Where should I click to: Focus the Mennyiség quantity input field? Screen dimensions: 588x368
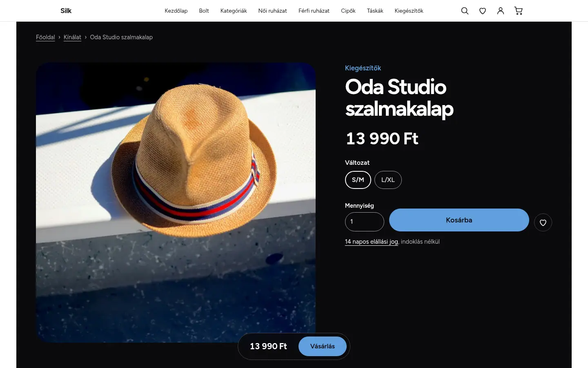(x=365, y=222)
